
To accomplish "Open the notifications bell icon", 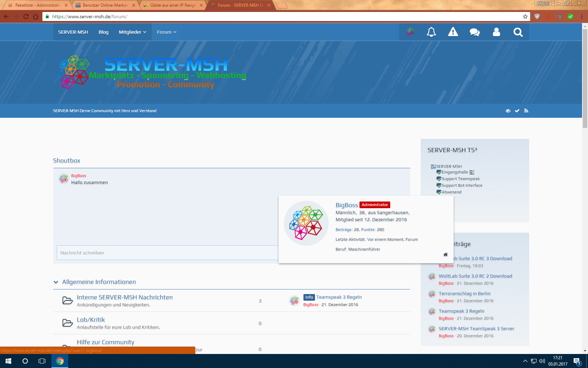I will [431, 32].
